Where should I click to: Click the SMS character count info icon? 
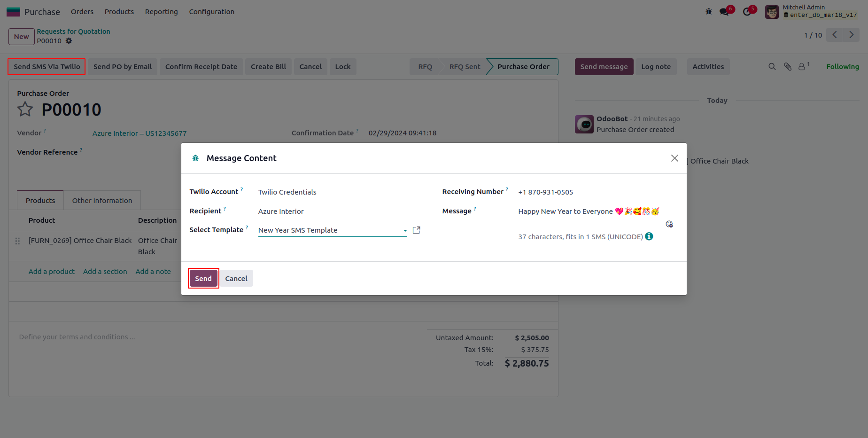[x=649, y=236]
